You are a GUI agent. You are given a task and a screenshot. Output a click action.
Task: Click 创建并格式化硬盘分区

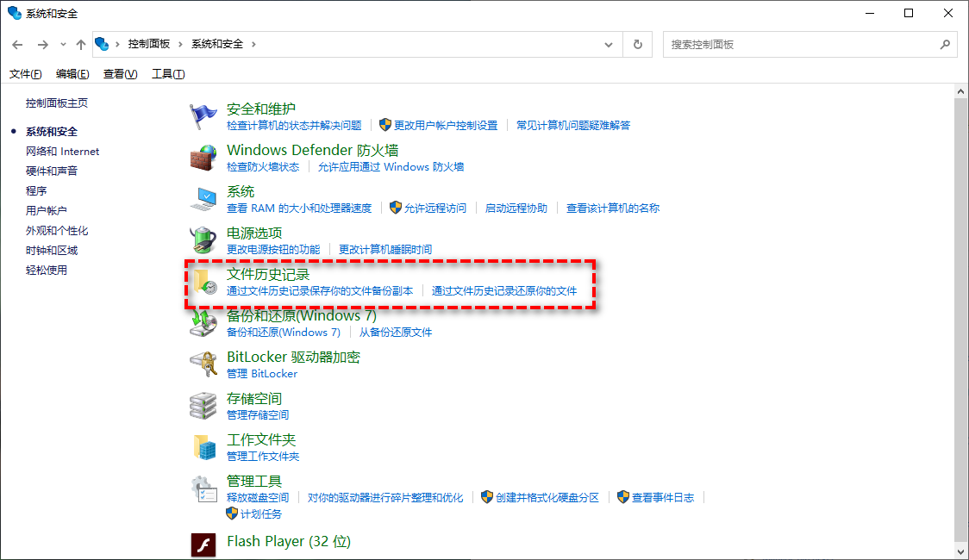[x=547, y=498]
